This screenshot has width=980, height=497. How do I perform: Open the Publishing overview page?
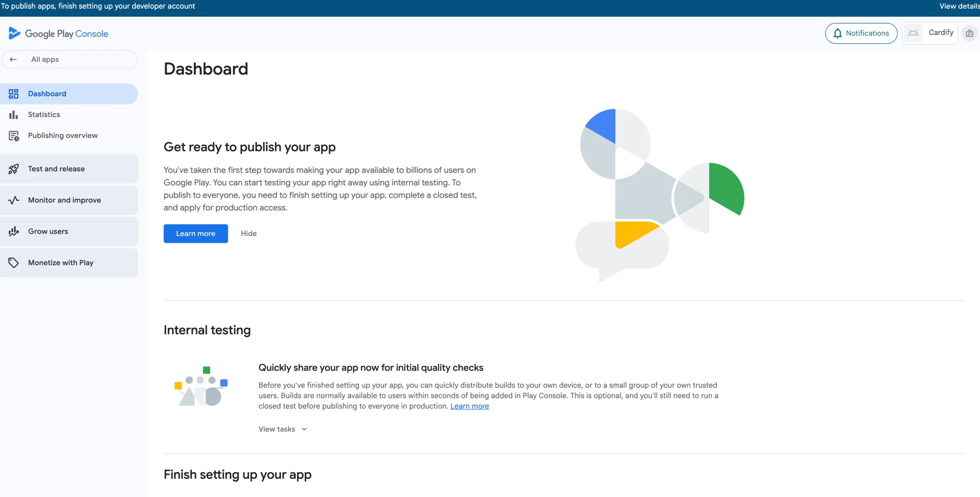pyautogui.click(x=63, y=136)
